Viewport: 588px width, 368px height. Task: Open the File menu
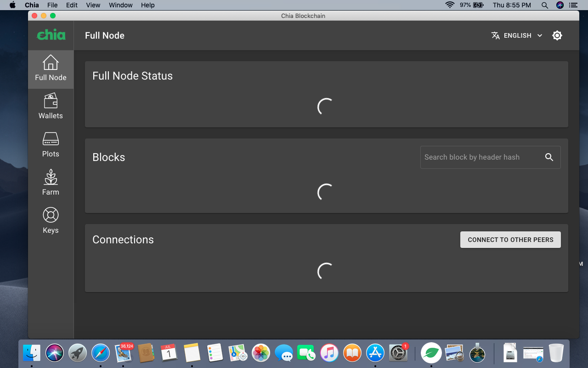click(x=52, y=5)
